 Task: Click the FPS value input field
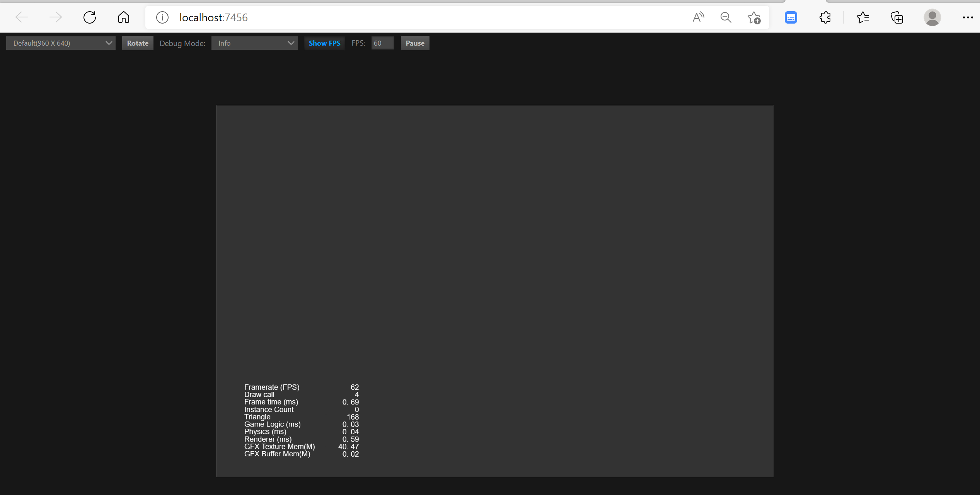click(382, 43)
